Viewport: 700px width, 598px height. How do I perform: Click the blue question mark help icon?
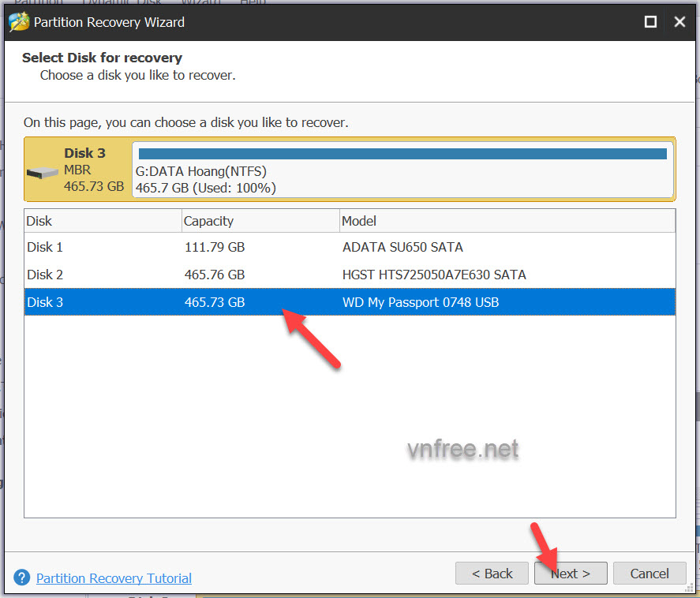[x=22, y=578]
